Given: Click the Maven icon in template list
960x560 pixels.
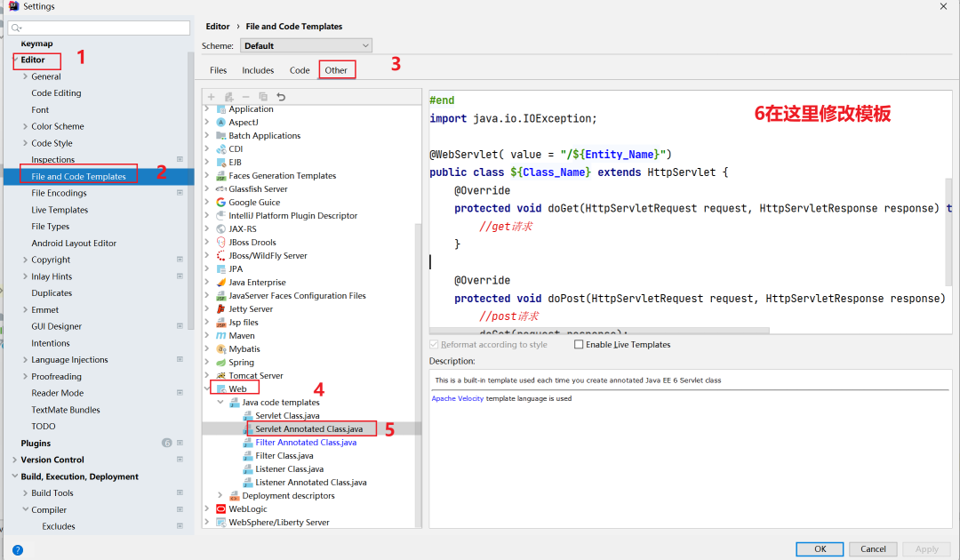Looking at the screenshot, I should tap(220, 336).
